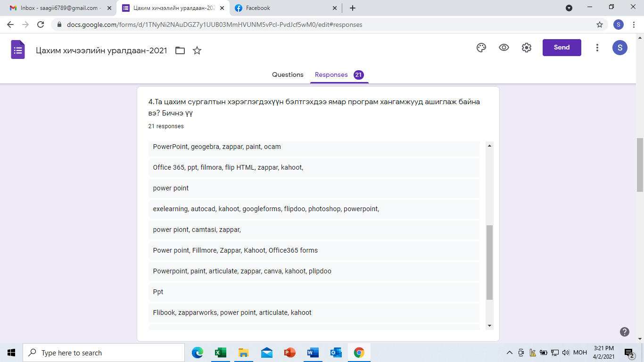
Task: Select the current Google Forms browser tab
Action: pos(173,8)
